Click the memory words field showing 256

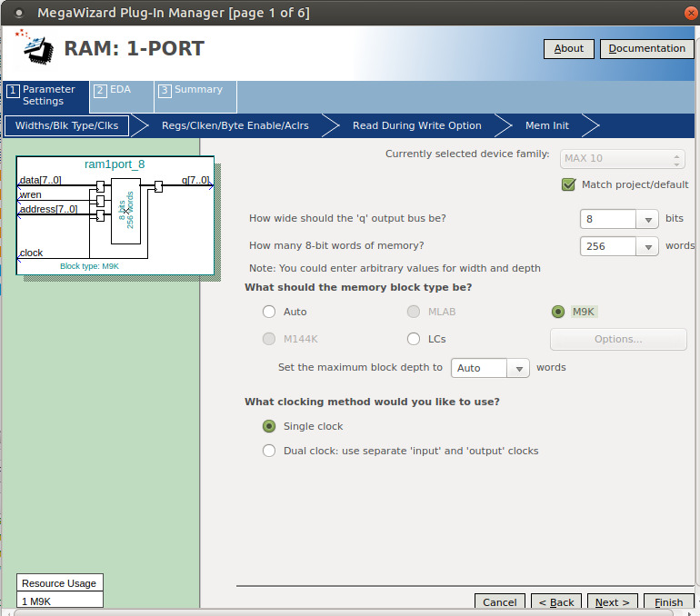click(x=607, y=246)
